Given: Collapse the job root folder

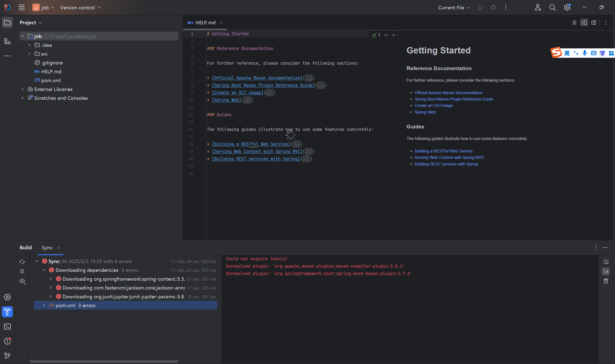Looking at the screenshot, I should (23, 36).
